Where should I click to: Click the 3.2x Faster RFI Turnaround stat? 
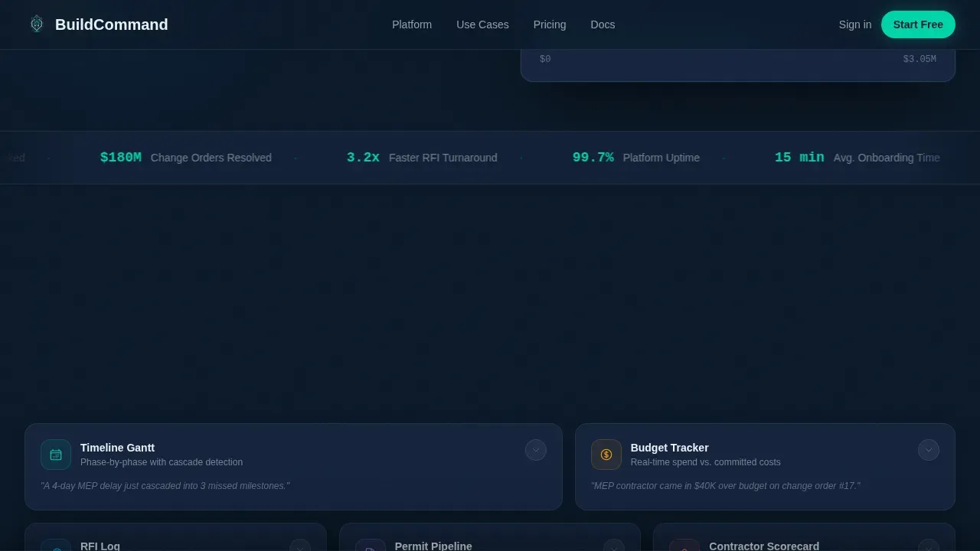pos(422,158)
